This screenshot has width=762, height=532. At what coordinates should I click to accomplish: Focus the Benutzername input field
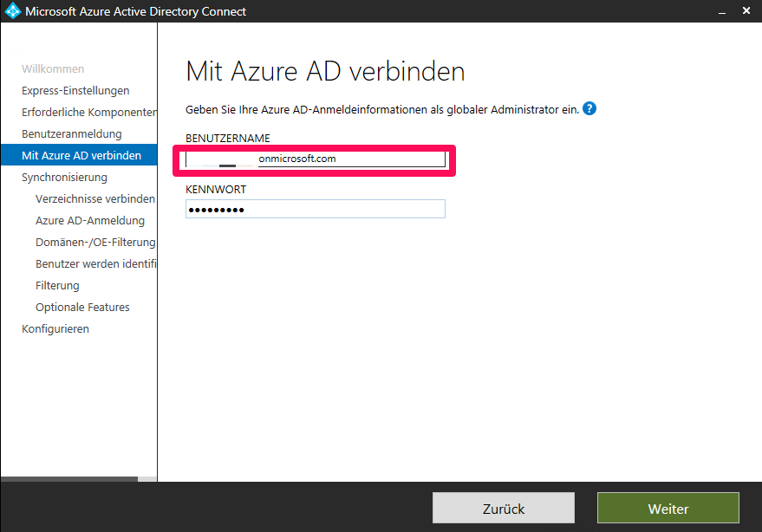pyautogui.click(x=315, y=159)
